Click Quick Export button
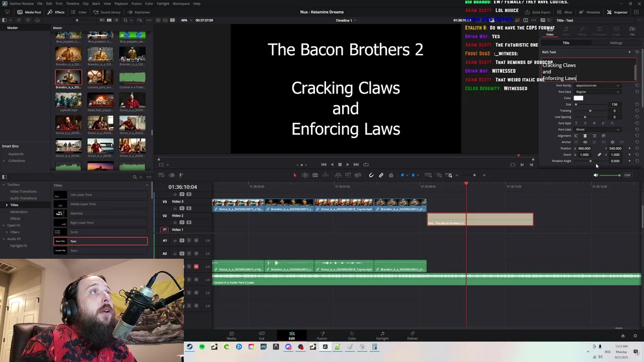Screen dimensions: 644x362 (x=538, y=12)
